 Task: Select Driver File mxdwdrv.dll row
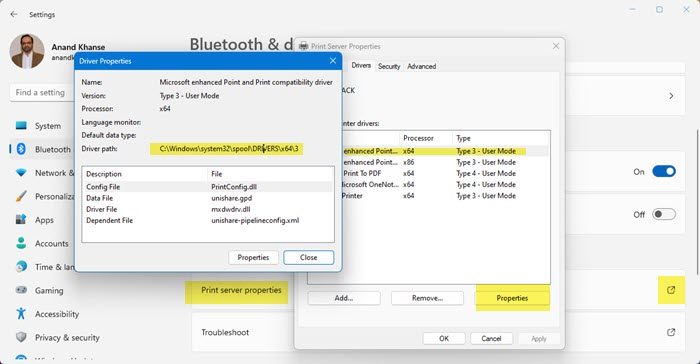(x=208, y=209)
